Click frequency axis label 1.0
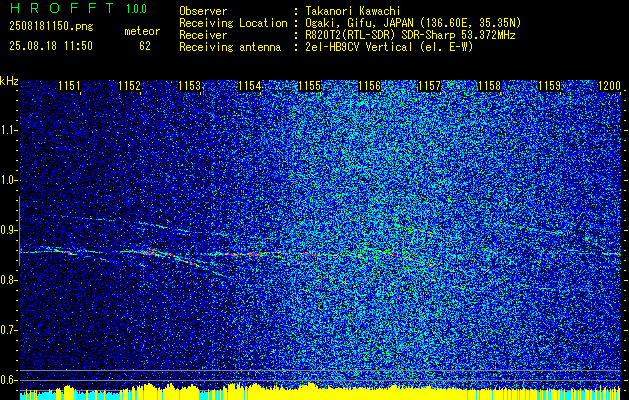The height and width of the screenshot is (400, 629). pyautogui.click(x=8, y=181)
